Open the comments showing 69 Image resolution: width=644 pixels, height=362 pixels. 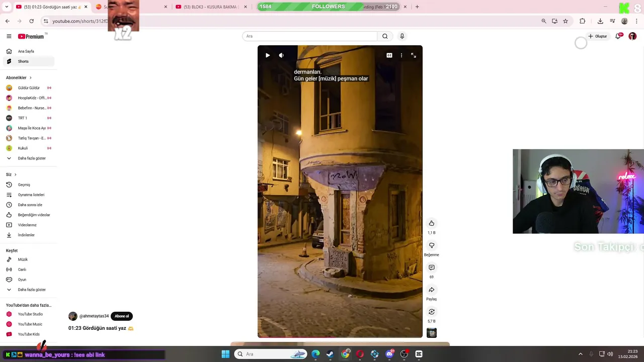click(x=431, y=267)
